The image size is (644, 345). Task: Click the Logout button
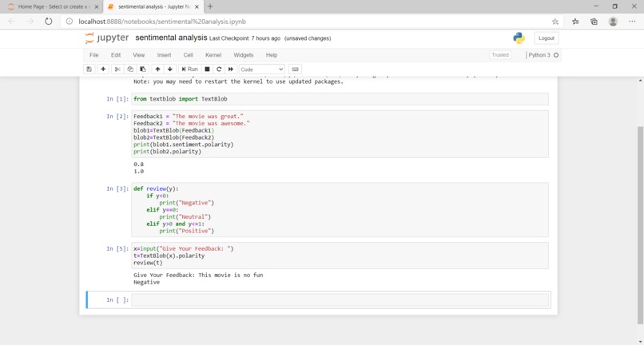coord(547,38)
